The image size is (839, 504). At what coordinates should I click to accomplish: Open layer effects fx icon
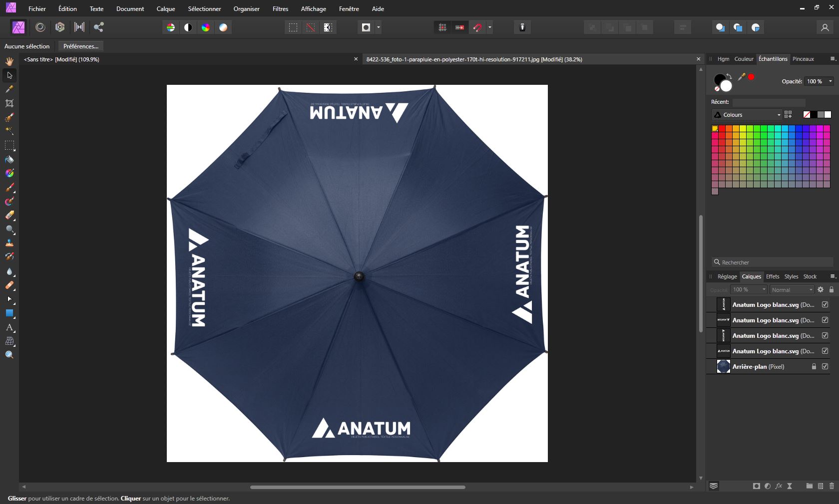pyautogui.click(x=779, y=486)
